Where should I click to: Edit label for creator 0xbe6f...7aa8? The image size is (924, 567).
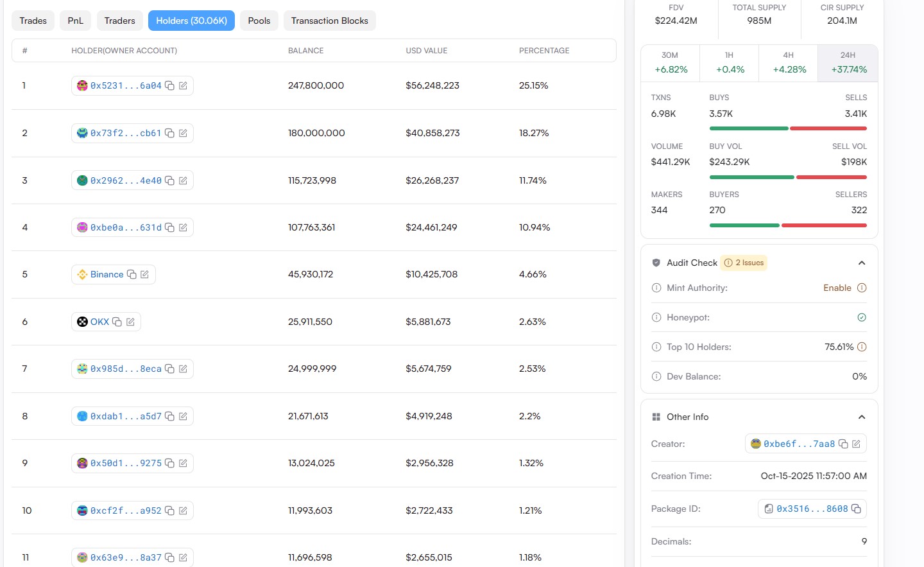click(856, 444)
